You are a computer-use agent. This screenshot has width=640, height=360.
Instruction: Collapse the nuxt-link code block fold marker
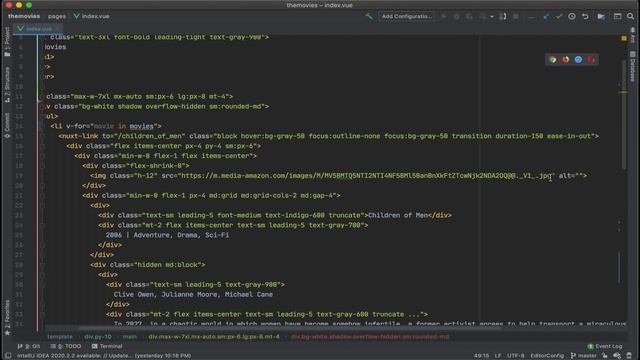point(42,136)
